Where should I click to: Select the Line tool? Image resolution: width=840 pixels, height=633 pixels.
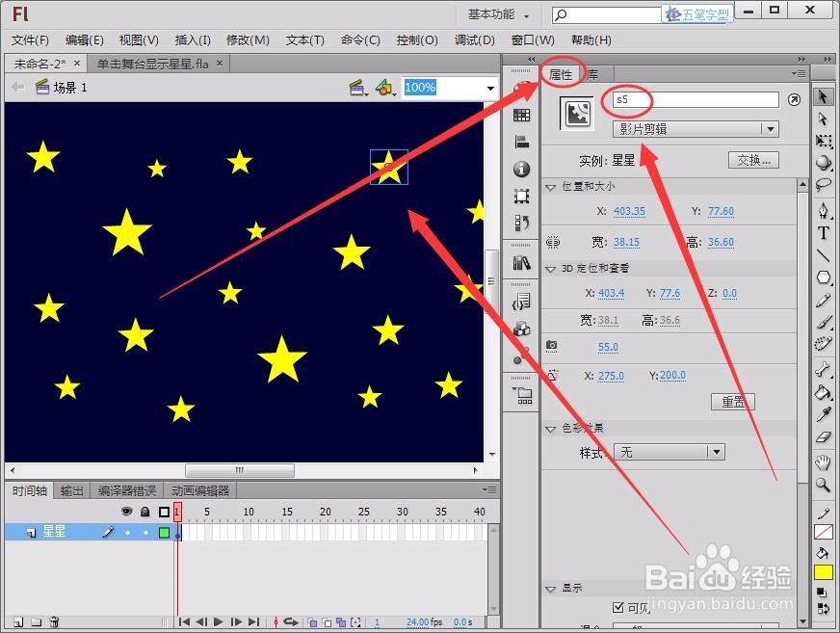coord(824,254)
